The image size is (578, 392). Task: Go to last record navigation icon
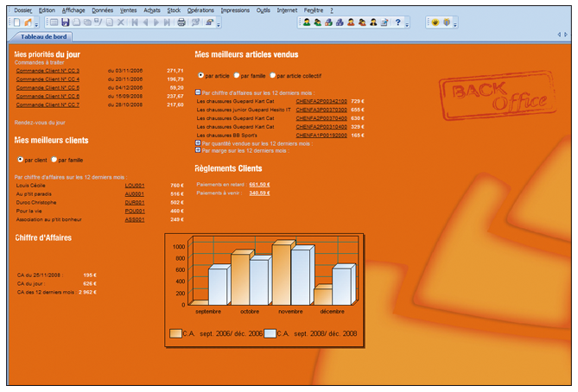tap(167, 22)
